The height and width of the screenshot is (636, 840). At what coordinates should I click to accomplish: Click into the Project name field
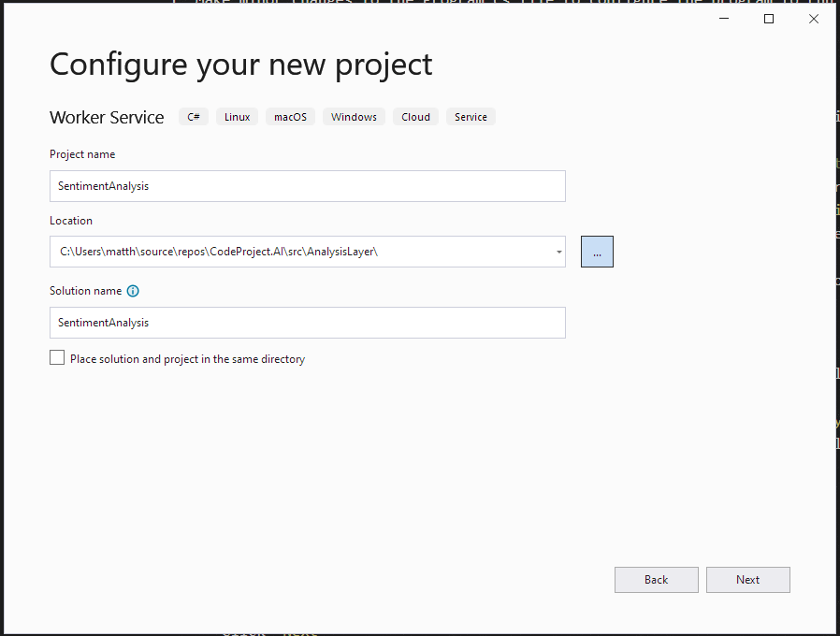308,186
